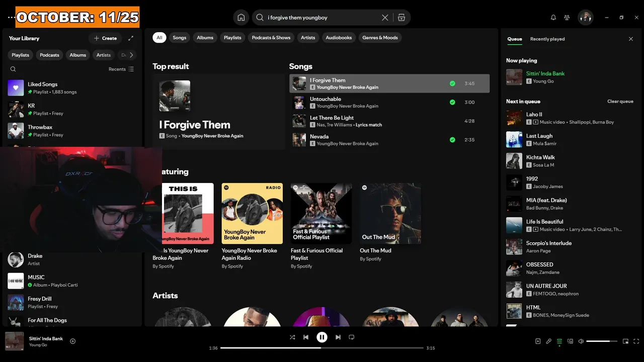Image resolution: width=644 pixels, height=362 pixels.
Task: Open Liked Songs playlist
Action: coord(72,88)
